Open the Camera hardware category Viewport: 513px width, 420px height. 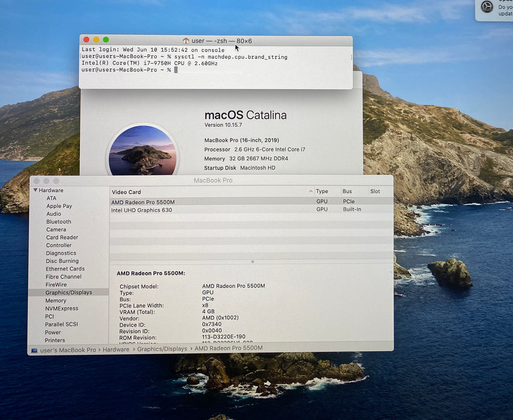pyautogui.click(x=56, y=229)
